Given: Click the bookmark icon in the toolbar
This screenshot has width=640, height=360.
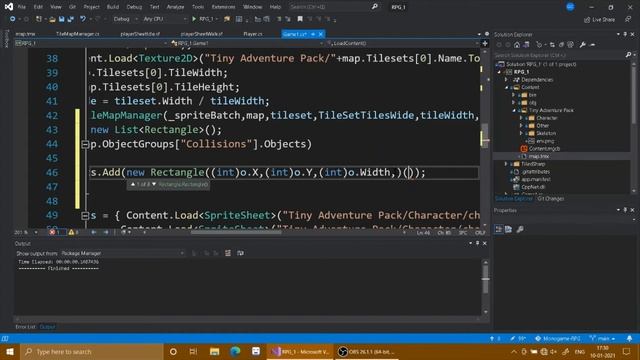Looking at the screenshot, I should coord(300,19).
